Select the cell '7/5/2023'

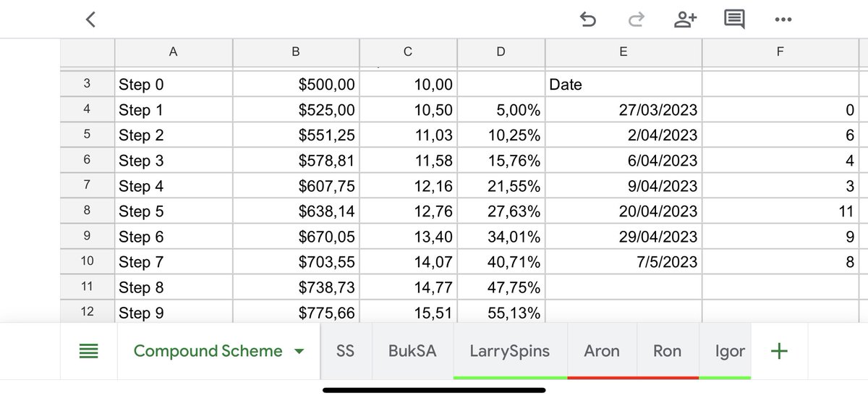pyautogui.click(x=624, y=261)
